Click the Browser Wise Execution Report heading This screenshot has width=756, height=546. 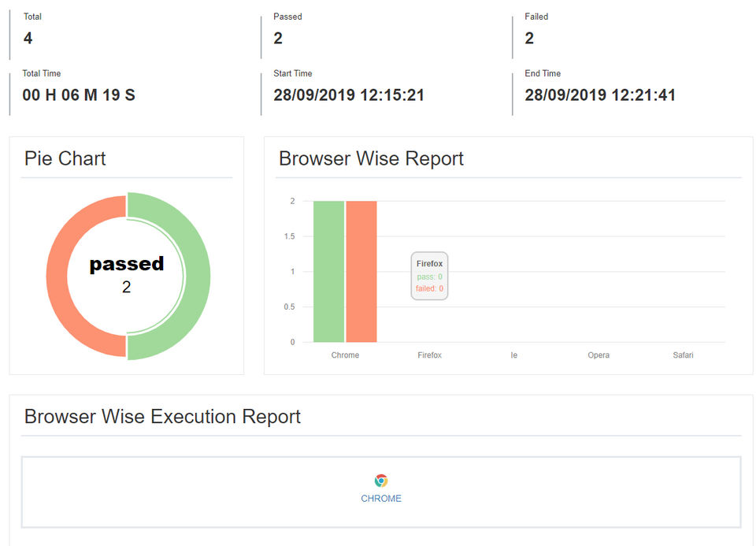coord(162,417)
